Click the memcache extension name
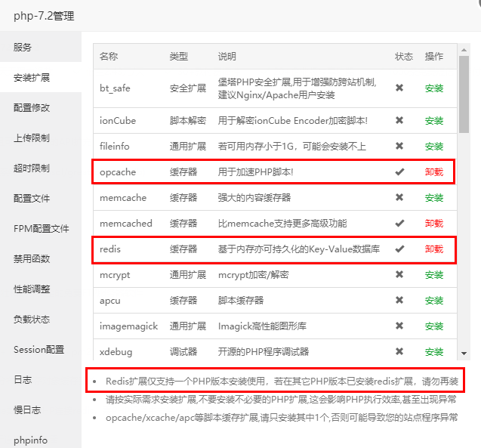The height and width of the screenshot is (448, 481). pyautogui.click(x=122, y=198)
